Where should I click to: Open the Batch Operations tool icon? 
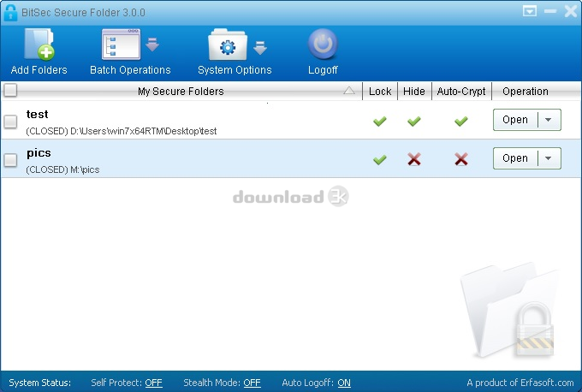coord(121,45)
